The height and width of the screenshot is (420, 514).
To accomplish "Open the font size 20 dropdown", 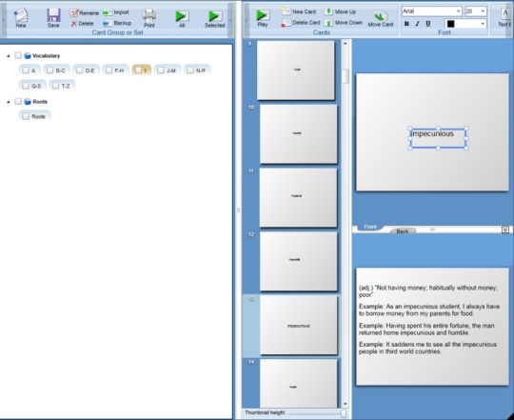I will (483, 11).
